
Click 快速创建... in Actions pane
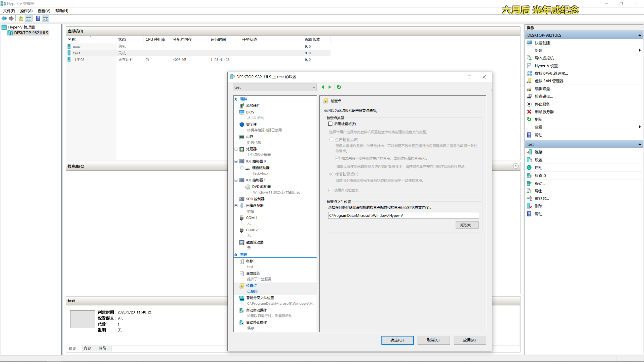544,43
